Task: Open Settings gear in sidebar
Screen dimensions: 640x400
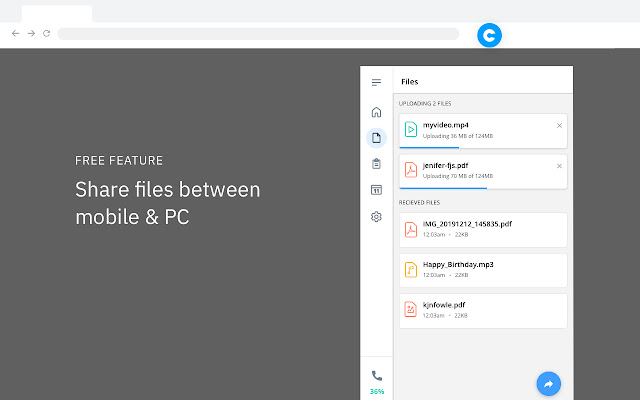Action: [x=376, y=216]
